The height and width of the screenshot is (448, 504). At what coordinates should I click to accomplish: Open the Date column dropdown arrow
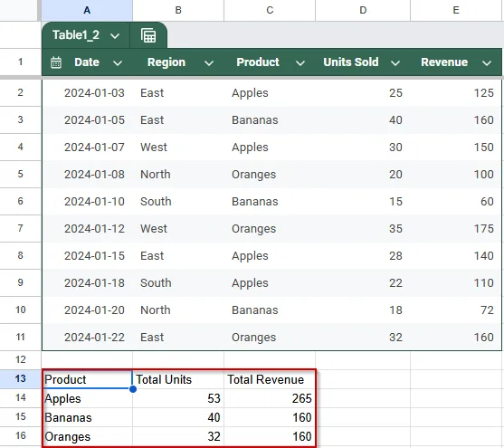[x=118, y=63]
